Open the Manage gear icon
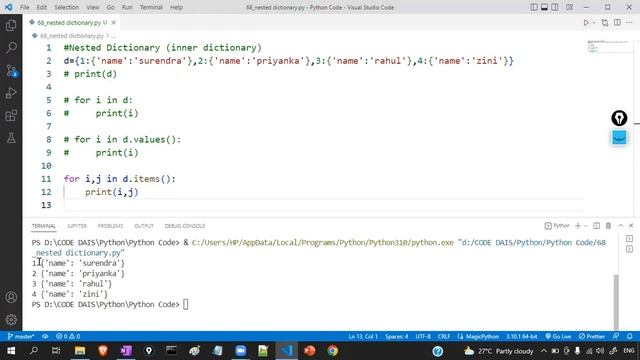 click(x=11, y=320)
